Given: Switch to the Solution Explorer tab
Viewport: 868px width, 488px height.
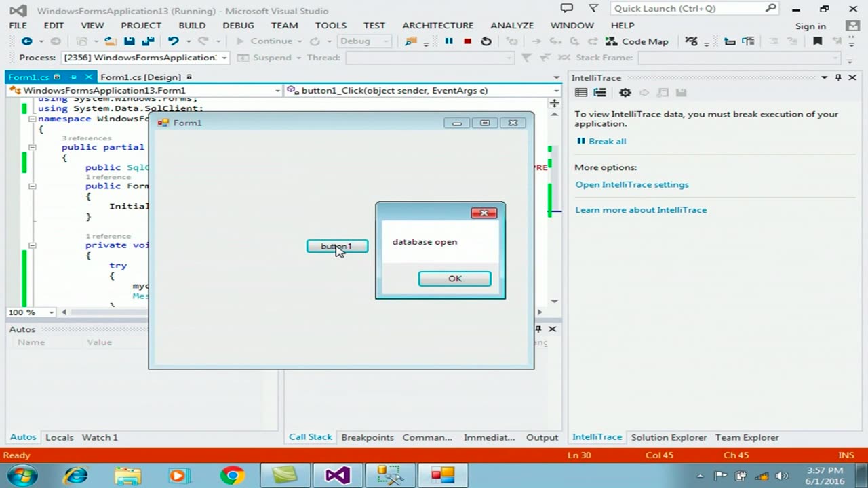Looking at the screenshot, I should click(x=669, y=437).
